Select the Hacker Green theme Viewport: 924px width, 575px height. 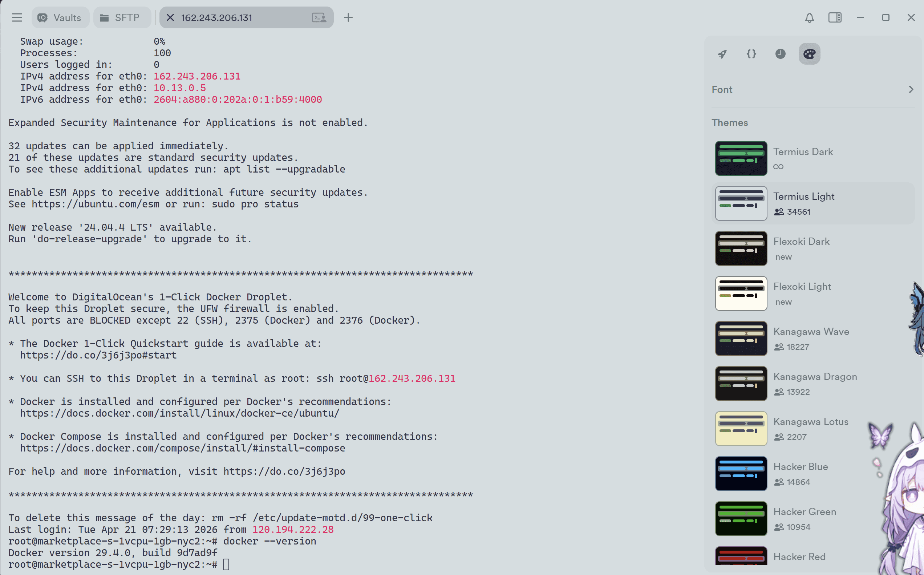[813, 519]
